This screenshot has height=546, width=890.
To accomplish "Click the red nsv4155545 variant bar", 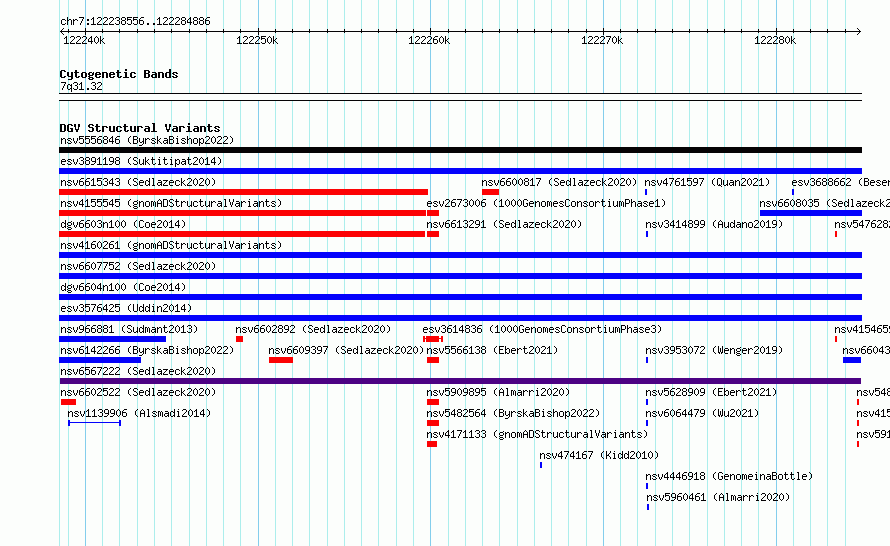I will click(x=242, y=213).
